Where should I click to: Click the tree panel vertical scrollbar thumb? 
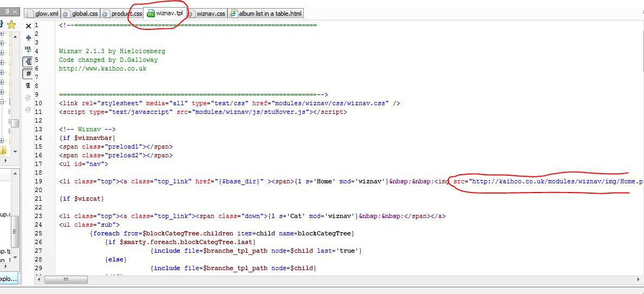pos(15,123)
